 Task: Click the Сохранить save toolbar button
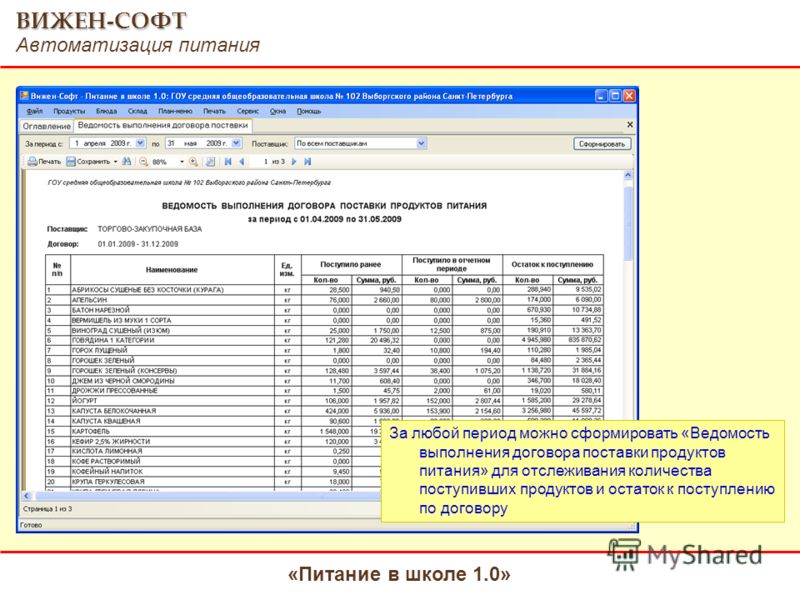coord(89,162)
